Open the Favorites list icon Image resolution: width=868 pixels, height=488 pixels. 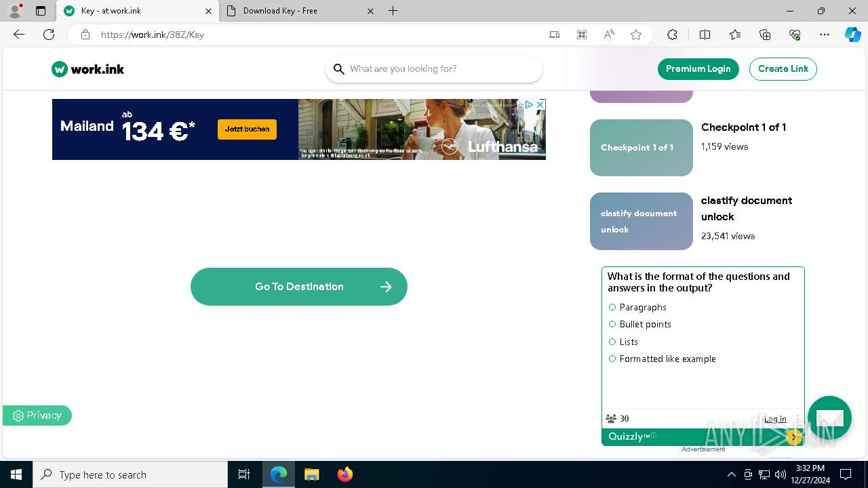[x=735, y=35]
